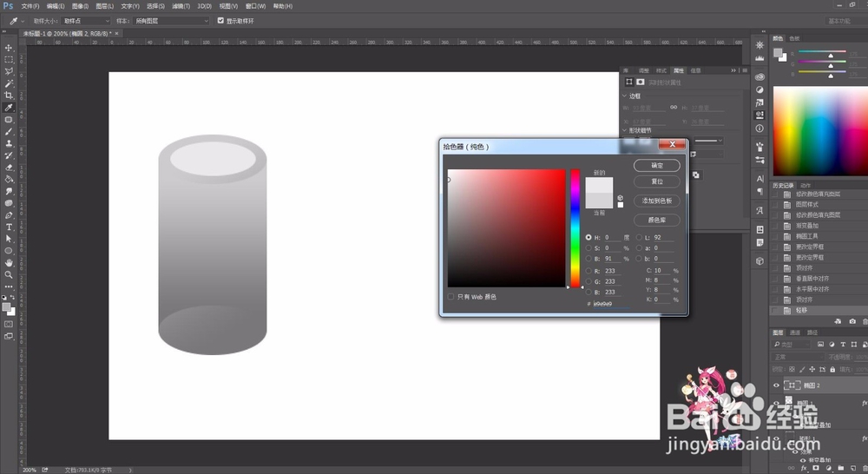Toggle Quick Mask mode icon

click(9, 324)
